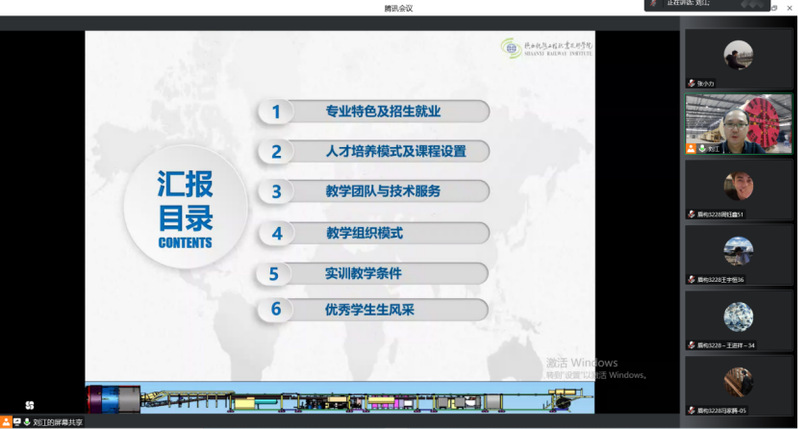Click slide item 2 人才培养模式及课程设置

point(374,152)
